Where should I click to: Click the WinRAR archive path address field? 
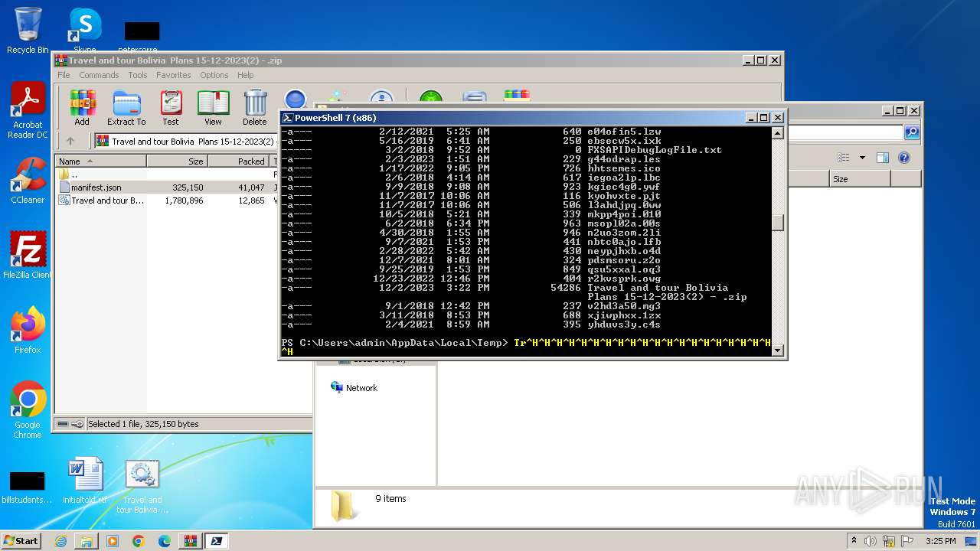pos(188,142)
